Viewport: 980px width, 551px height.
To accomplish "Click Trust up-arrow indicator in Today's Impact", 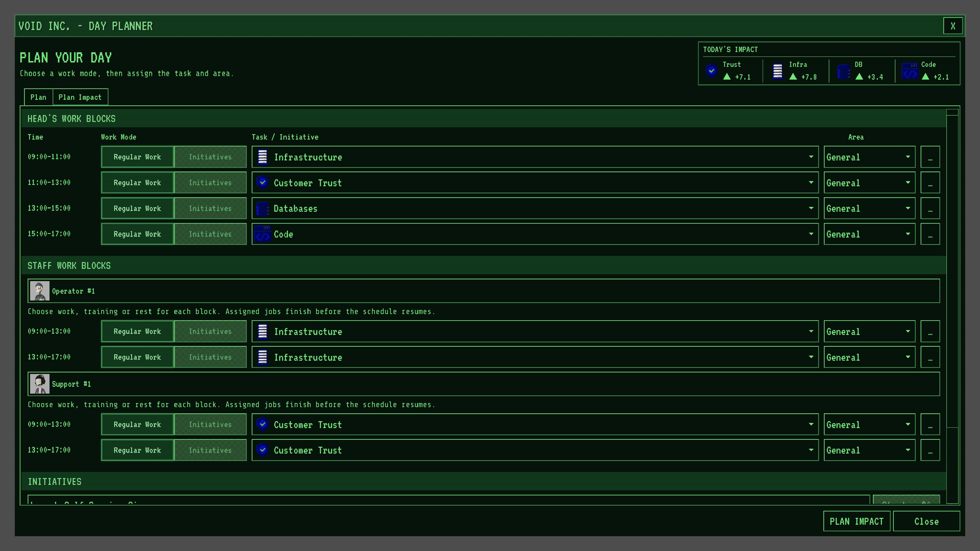I will coord(727,77).
